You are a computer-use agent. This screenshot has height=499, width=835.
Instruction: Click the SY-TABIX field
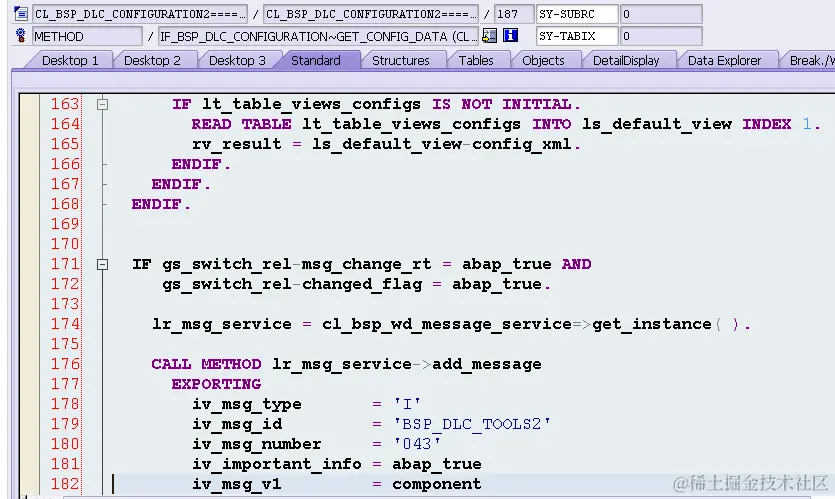(577, 36)
